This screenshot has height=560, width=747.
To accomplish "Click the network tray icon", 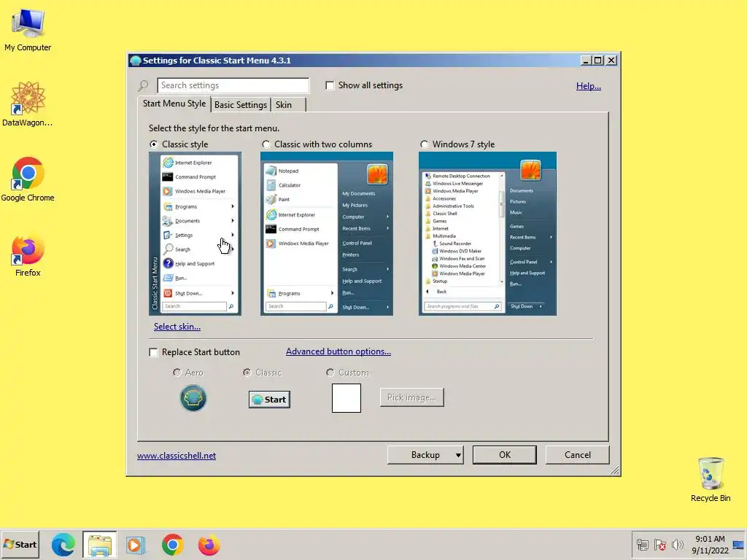I will pos(643,544).
